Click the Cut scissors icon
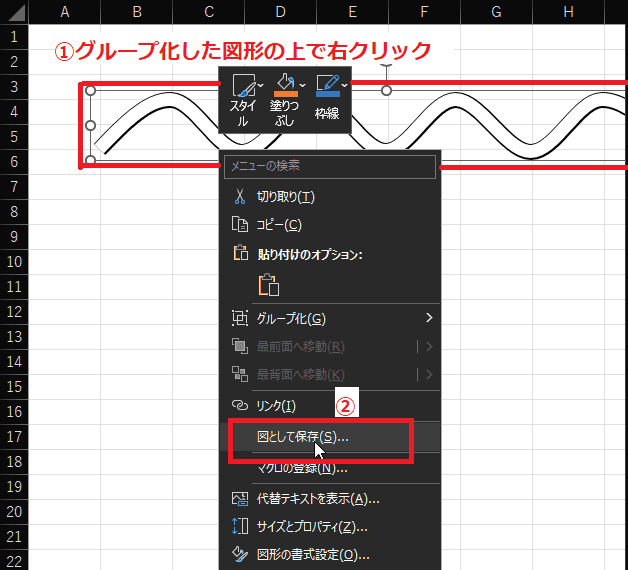628x570 pixels. coord(239,197)
